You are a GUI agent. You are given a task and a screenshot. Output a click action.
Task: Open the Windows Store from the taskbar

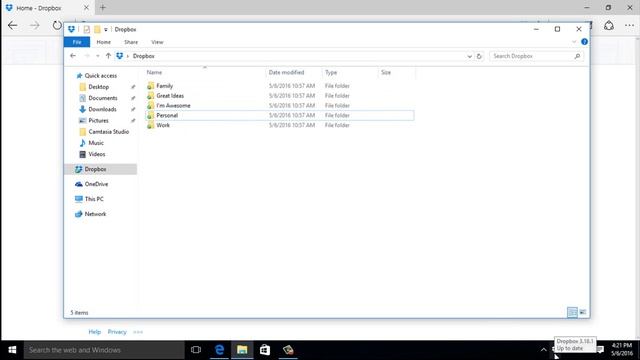click(265, 350)
